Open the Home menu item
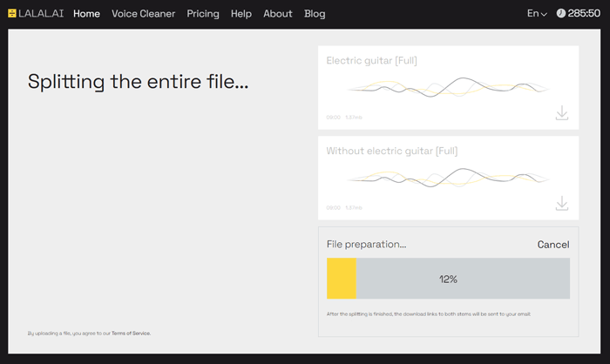 [x=86, y=14]
